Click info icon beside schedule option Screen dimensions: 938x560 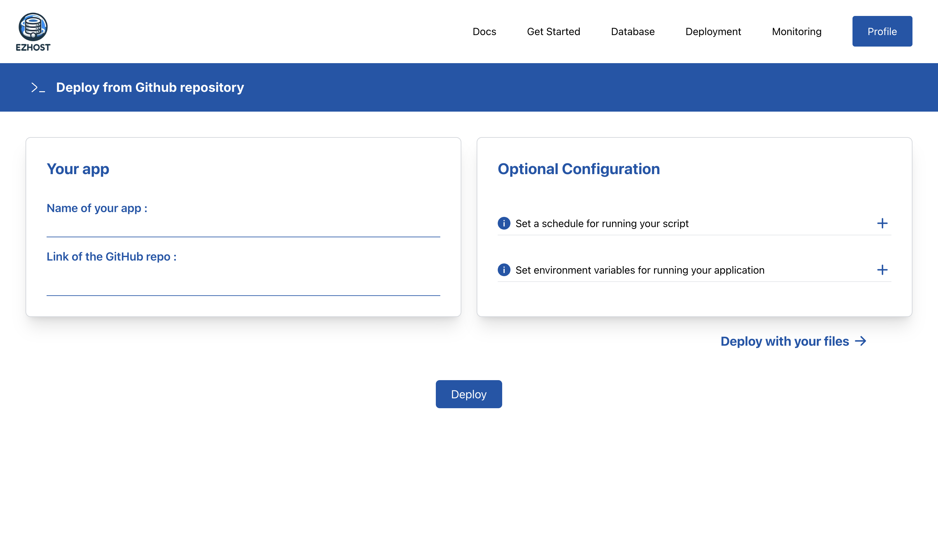point(504,224)
